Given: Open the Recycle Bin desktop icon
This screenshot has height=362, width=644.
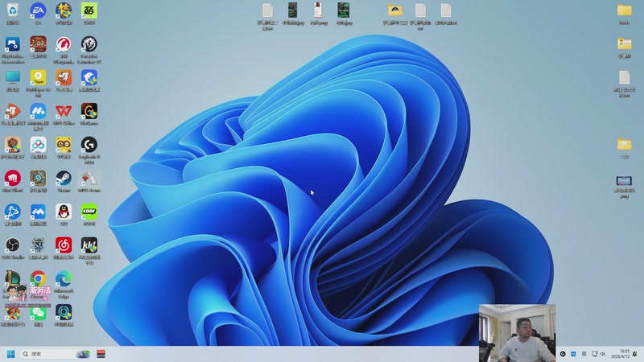Looking at the screenshot, I should [13, 10].
